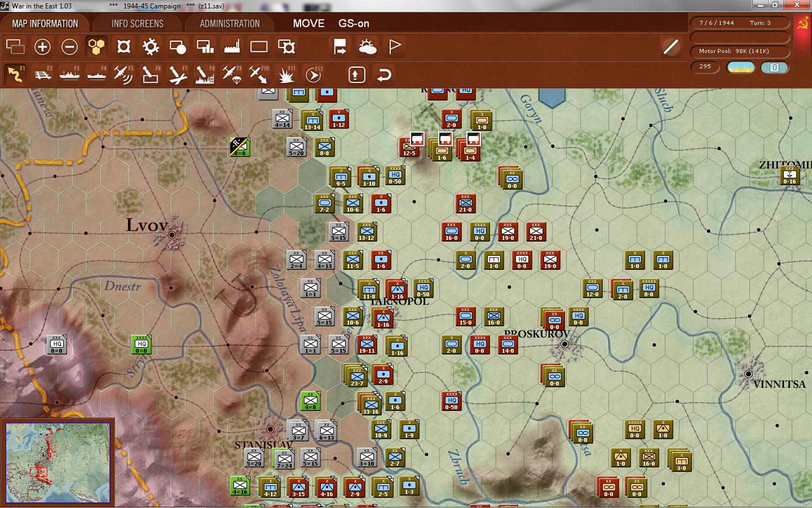This screenshot has width=812, height=508.
Task: Select the F4 amphibious mode icon
Action: click(x=96, y=75)
